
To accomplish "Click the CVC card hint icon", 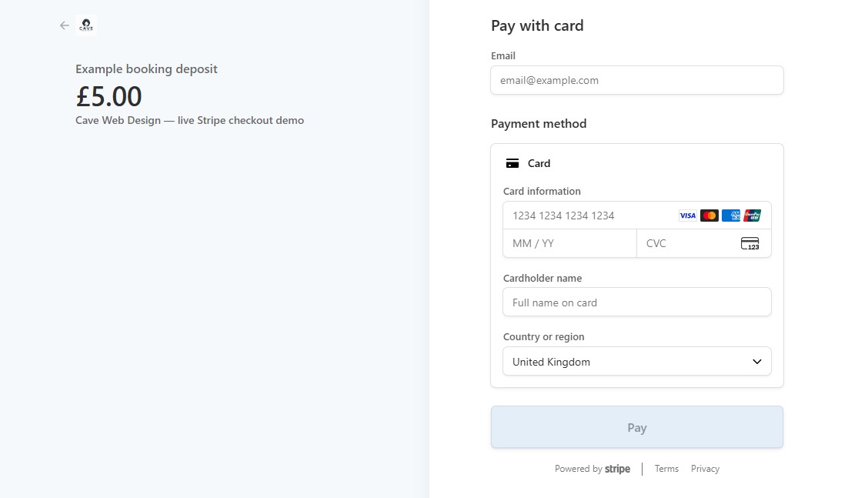I will click(x=750, y=244).
